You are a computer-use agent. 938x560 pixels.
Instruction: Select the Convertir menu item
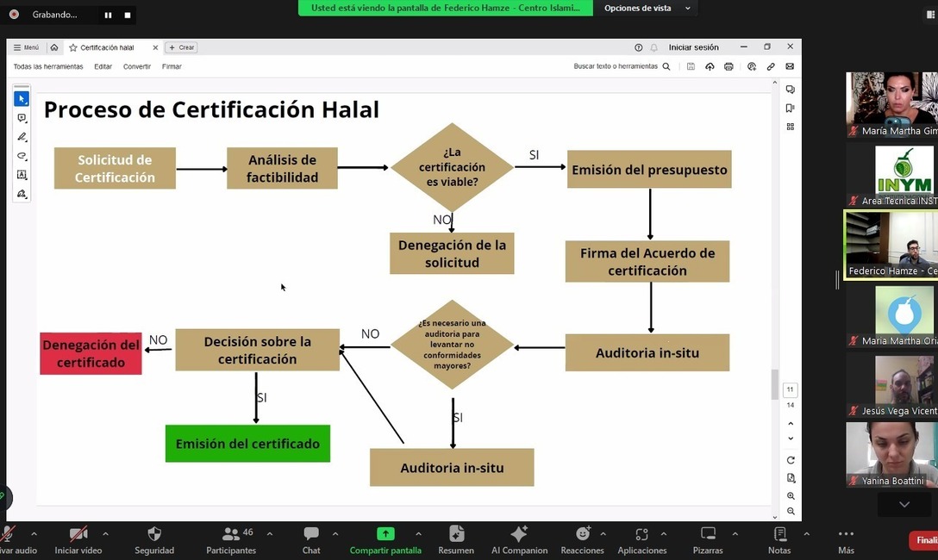coord(136,65)
